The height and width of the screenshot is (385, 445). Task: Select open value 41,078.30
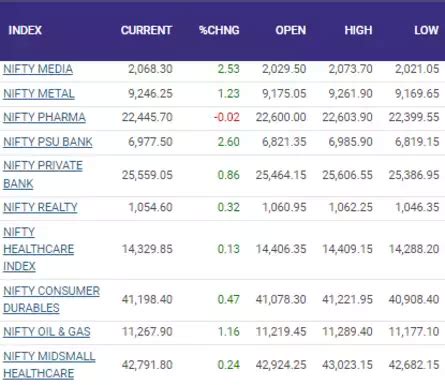click(x=281, y=299)
